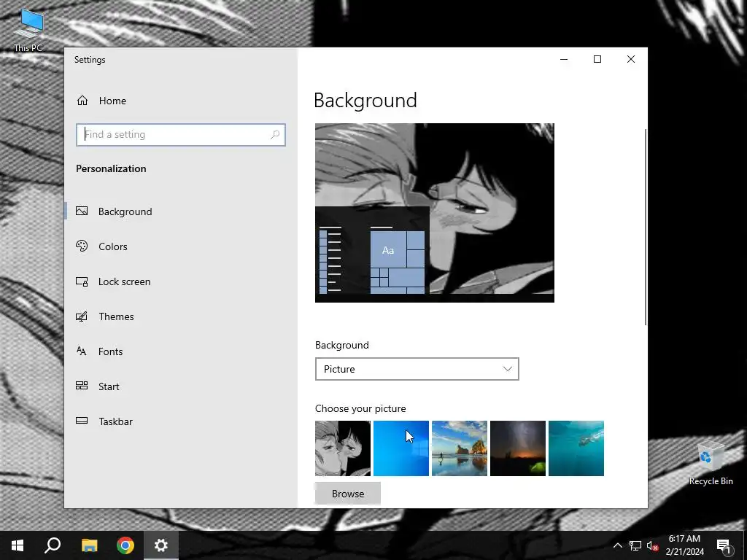
Task: Switch to the Fonts section
Action: point(111,351)
